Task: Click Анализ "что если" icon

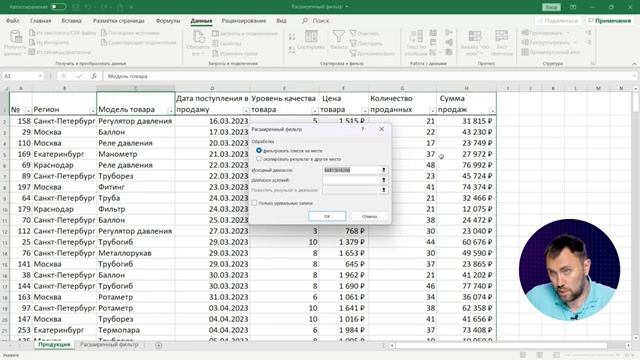Action: [474, 36]
